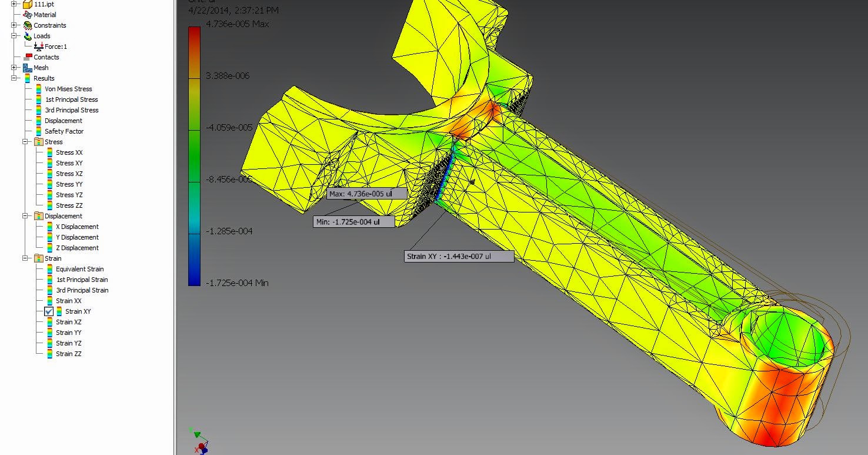Viewport: 868px width, 455px height.
Task: Click the Stress YY icon
Action: [x=50, y=184]
